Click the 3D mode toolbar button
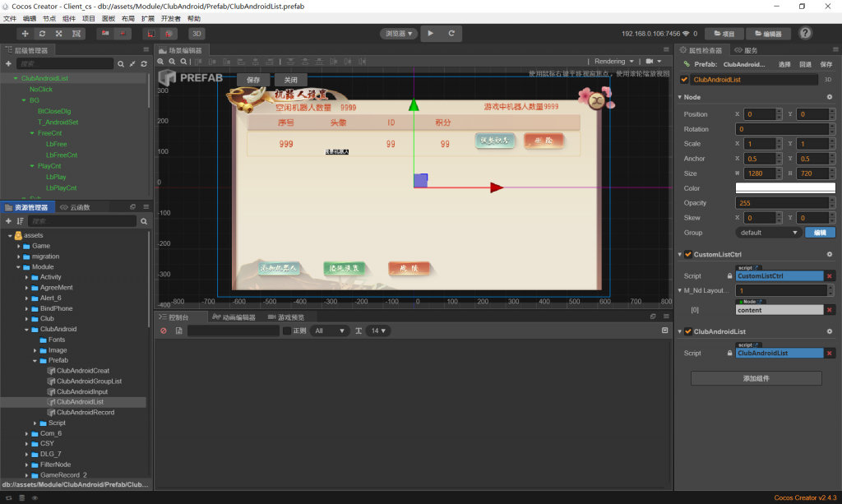This screenshot has height=504, width=842. tap(197, 34)
